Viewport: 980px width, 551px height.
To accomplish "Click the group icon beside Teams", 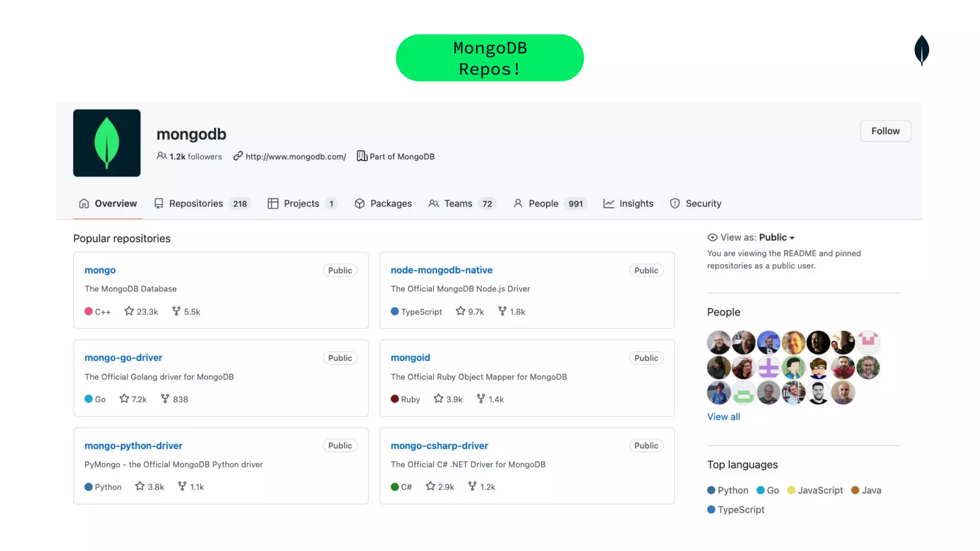I will [434, 203].
